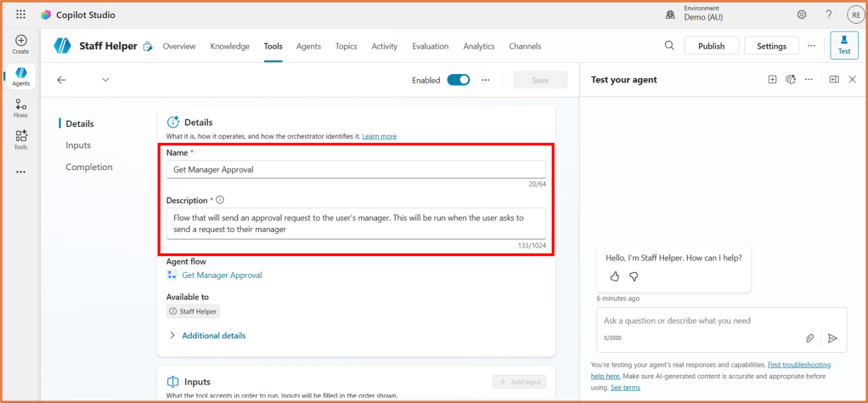Give thumbs up to greeting message

click(x=614, y=276)
